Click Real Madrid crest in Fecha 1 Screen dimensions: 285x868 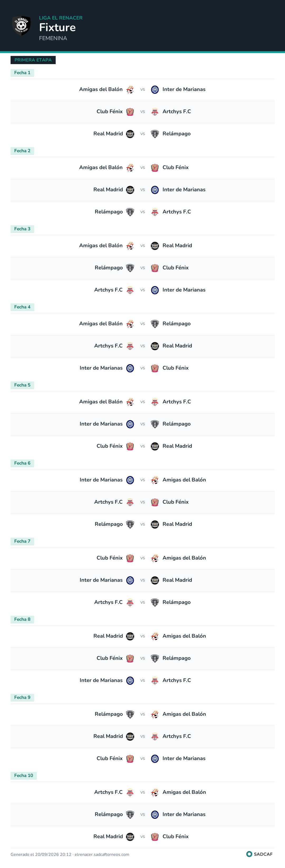click(x=130, y=134)
